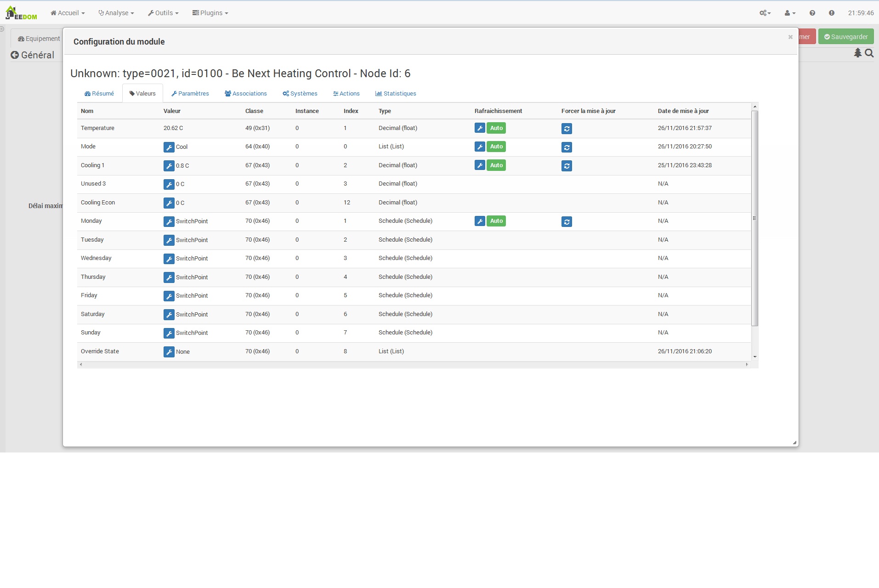879x588 pixels.
Task: Edit Unused 3 value wrench icon
Action: [x=169, y=184]
